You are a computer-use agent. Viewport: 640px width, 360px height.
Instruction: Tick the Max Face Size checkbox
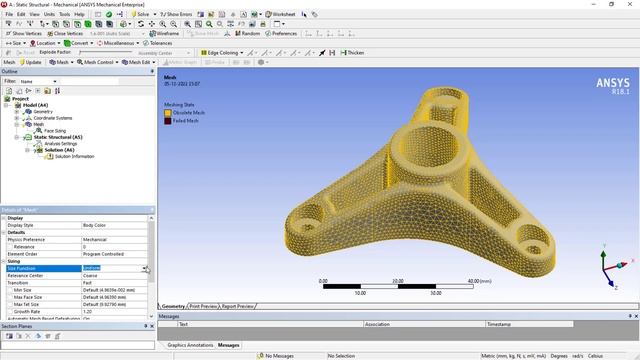point(10,297)
